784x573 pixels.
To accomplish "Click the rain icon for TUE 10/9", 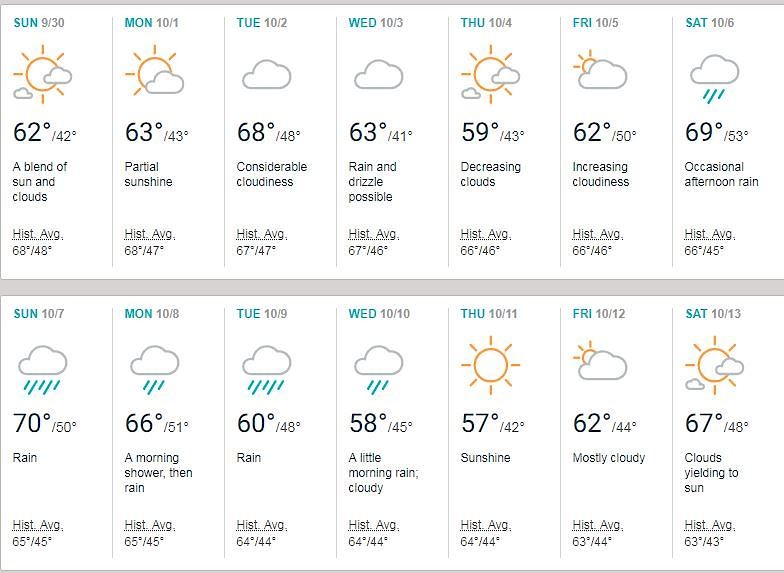I will click(x=266, y=370).
